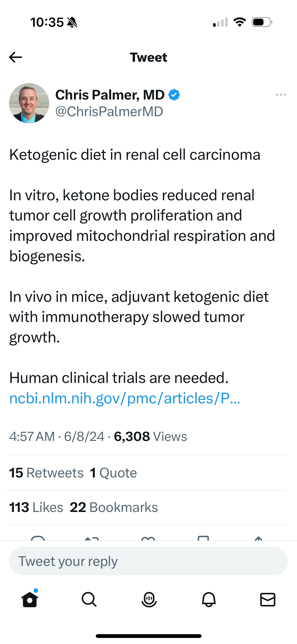297x644 pixels.
Task: Tap the 22 Bookmarks count
Action: point(114,507)
